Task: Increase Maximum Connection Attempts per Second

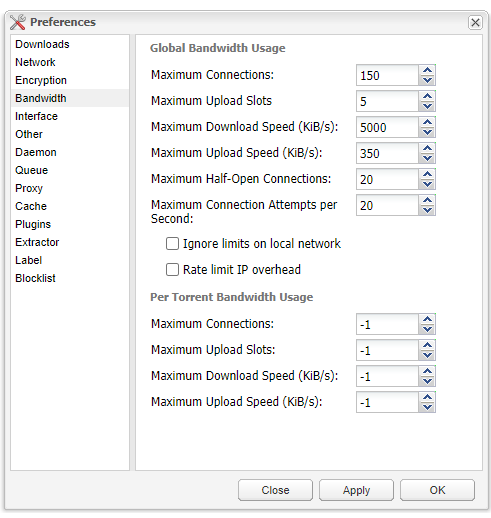Action: (x=427, y=200)
